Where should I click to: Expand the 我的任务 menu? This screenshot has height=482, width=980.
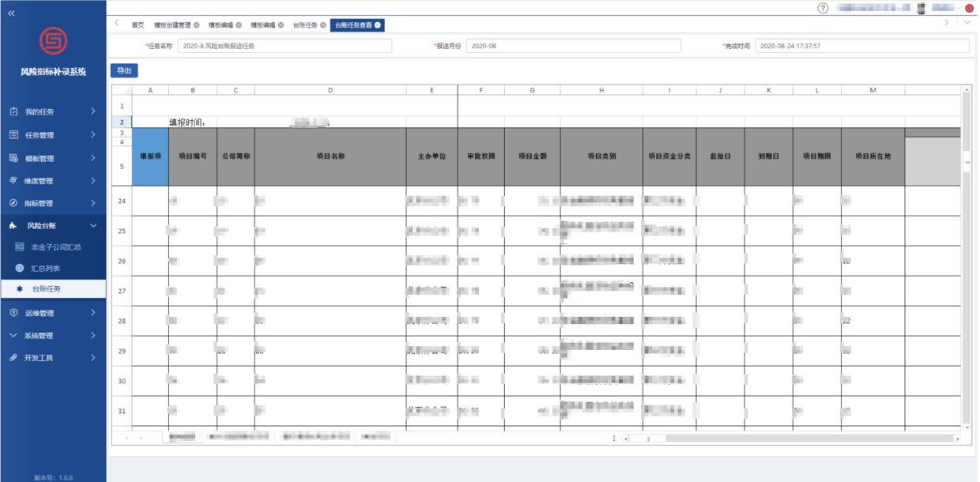click(93, 111)
